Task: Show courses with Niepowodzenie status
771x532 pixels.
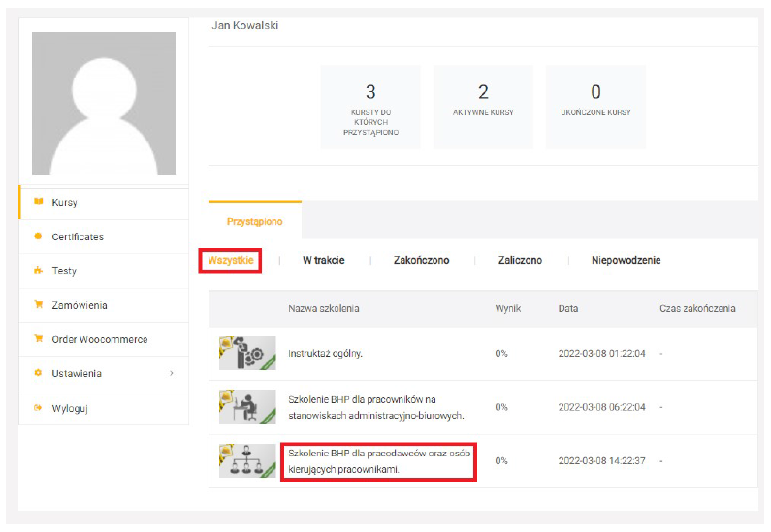Action: click(x=626, y=260)
